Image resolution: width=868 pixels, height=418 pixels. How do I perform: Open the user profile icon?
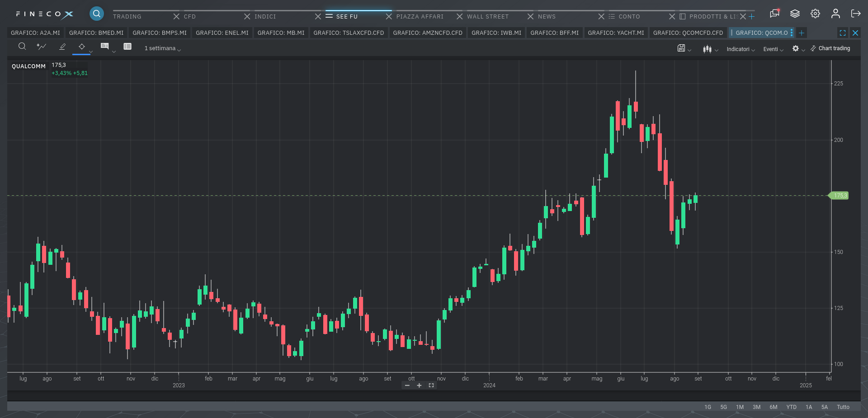point(835,14)
